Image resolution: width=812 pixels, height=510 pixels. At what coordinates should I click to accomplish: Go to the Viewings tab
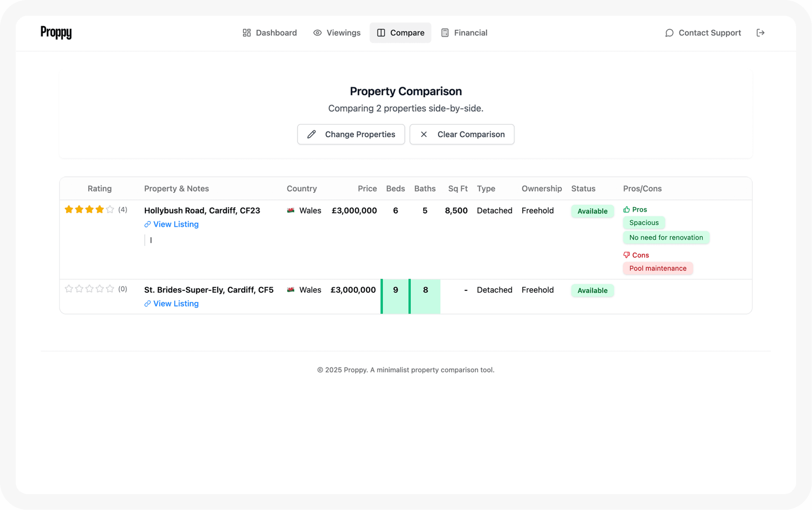(337, 33)
